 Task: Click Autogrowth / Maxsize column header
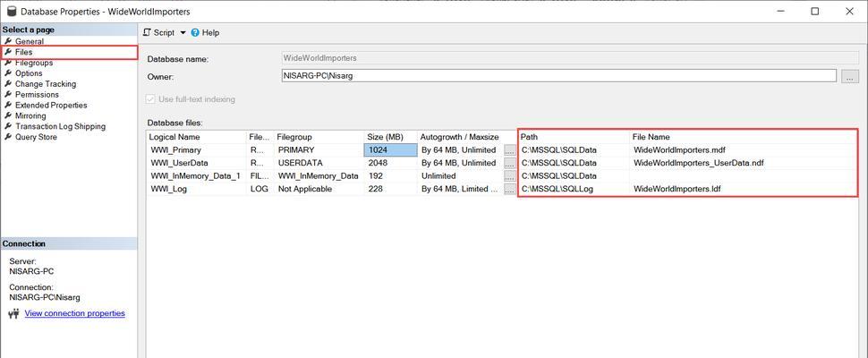pos(467,137)
